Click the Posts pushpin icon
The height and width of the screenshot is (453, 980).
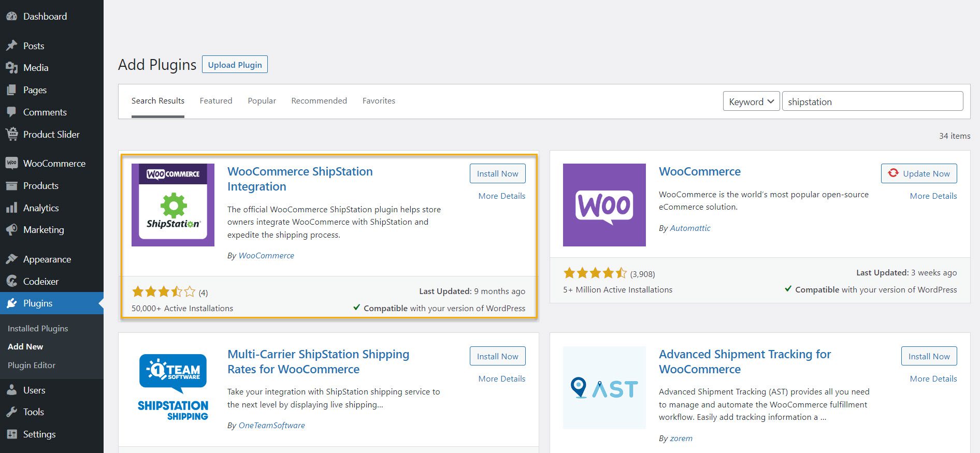click(x=11, y=46)
